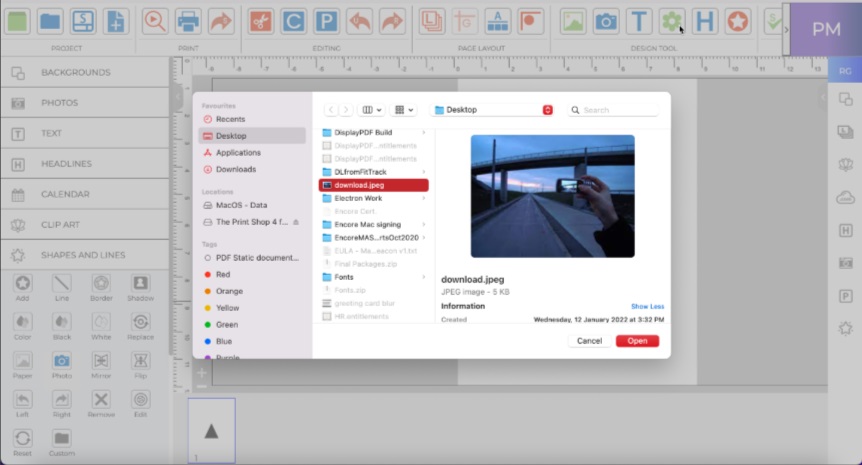The height and width of the screenshot is (465, 862).
Task: Save project using the floppy disk icon
Action: pos(83,22)
